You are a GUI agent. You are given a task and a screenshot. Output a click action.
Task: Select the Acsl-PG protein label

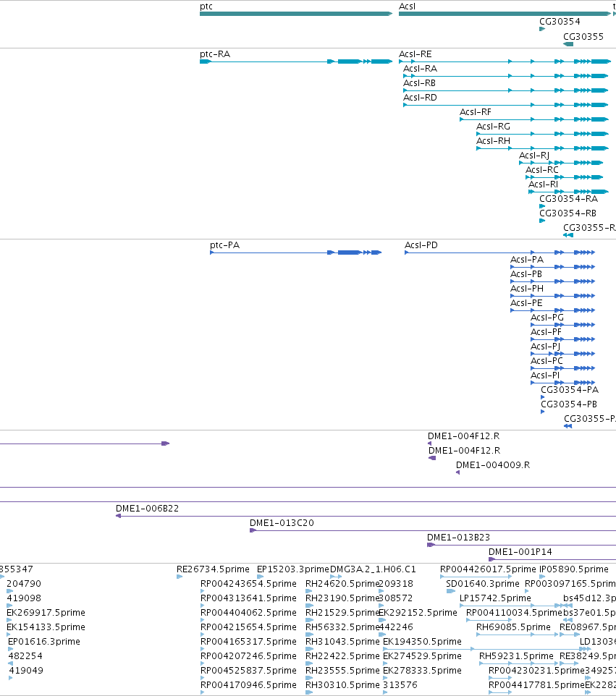click(x=547, y=318)
